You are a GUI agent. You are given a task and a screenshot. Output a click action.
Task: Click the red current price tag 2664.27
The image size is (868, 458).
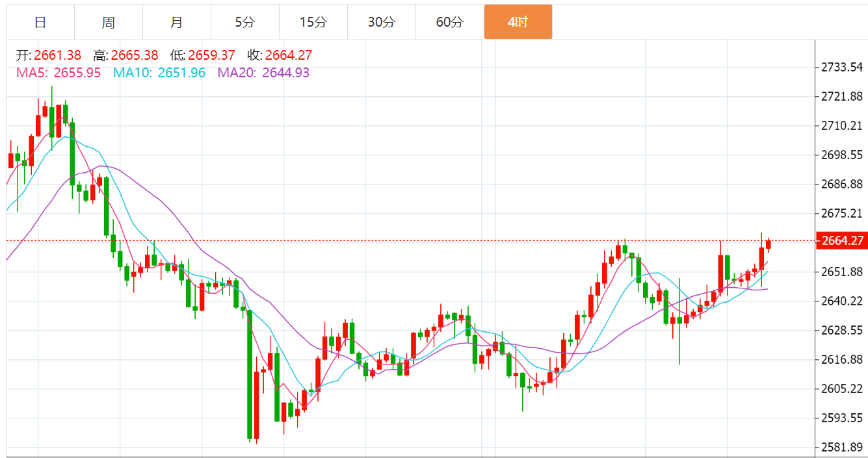point(842,241)
